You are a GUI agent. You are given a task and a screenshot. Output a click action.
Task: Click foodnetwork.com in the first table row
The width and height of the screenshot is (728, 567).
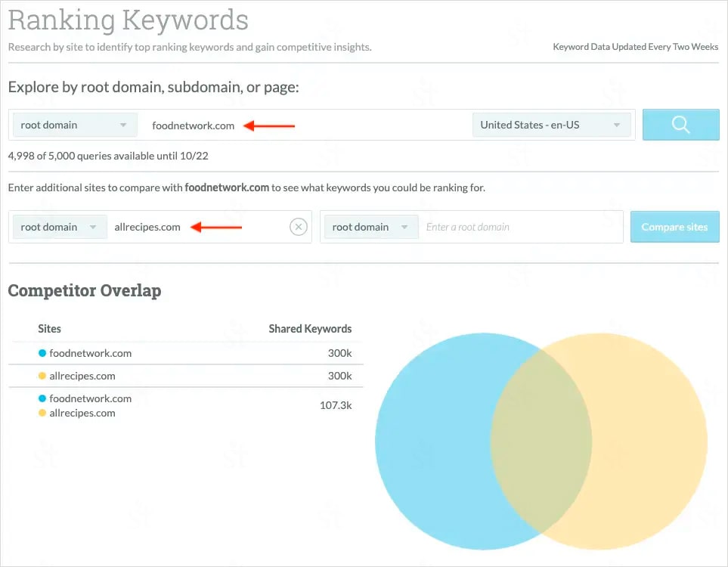[91, 353]
